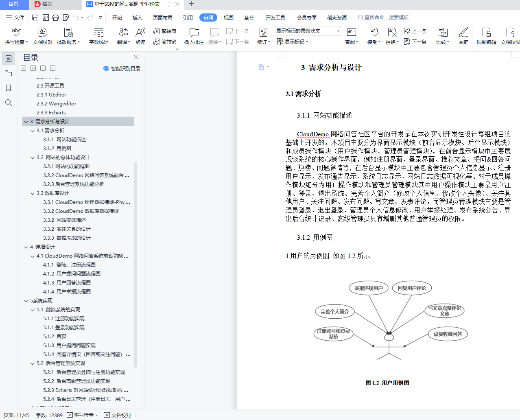Toggle 文档校对 in status bar
The image size is (520, 420).
click(118, 415)
